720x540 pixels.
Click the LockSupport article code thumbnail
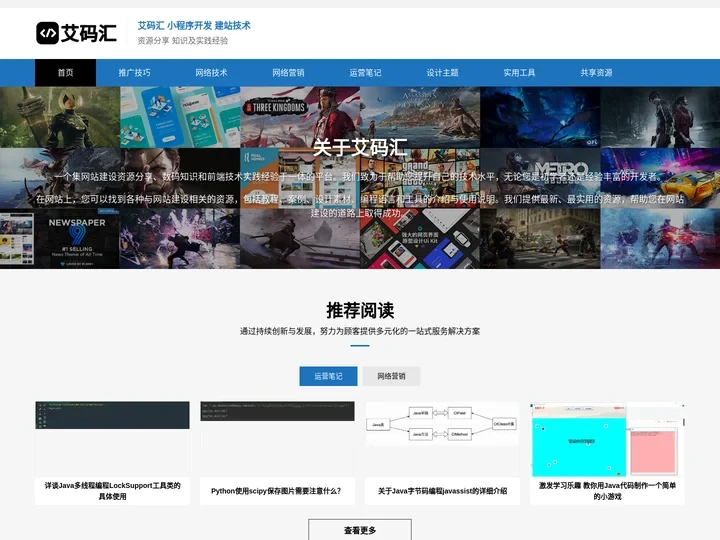pyautogui.click(x=112, y=415)
